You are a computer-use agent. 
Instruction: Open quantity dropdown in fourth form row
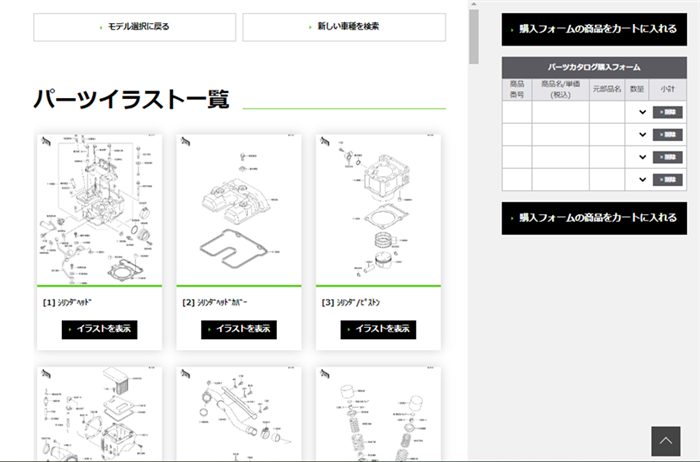click(642, 179)
